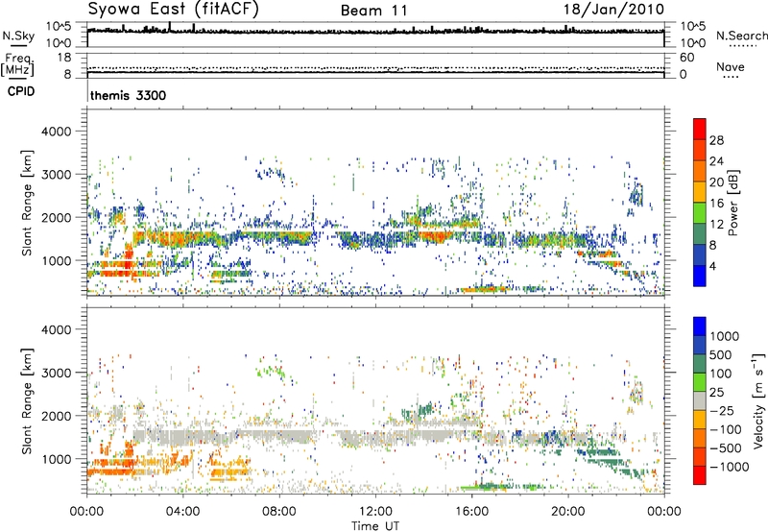768x532 pixels.
Task: Click the "Time UT" axis label
Action: (x=375, y=525)
